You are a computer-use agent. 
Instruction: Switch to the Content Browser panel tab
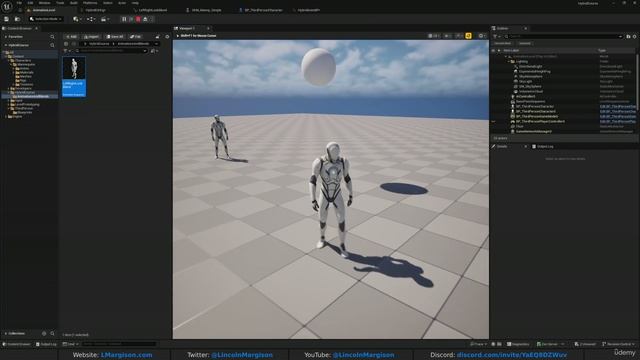tap(19, 29)
